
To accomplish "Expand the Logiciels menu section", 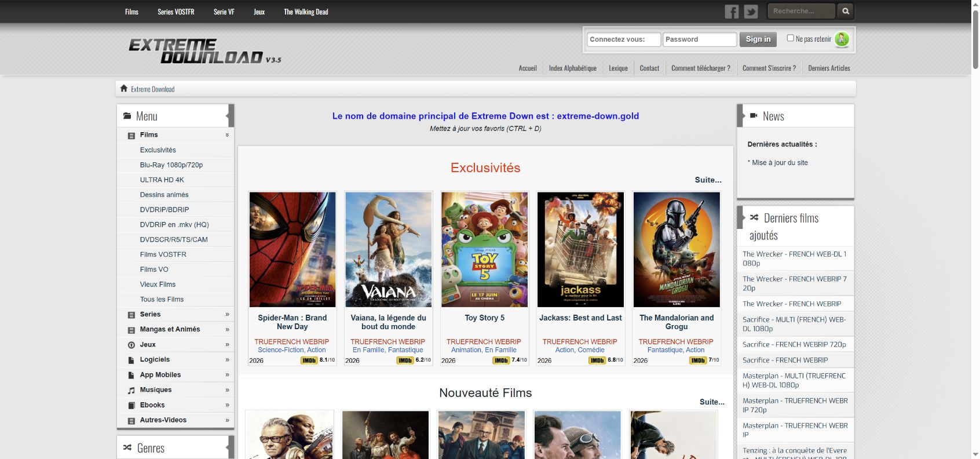I will pyautogui.click(x=227, y=359).
